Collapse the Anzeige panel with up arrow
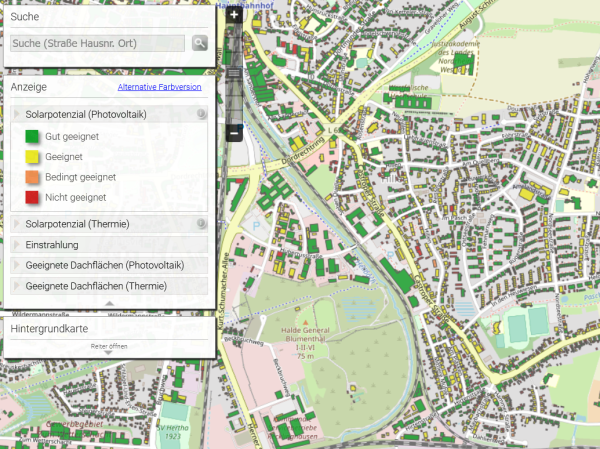The height and width of the screenshot is (449, 600). pos(109,302)
